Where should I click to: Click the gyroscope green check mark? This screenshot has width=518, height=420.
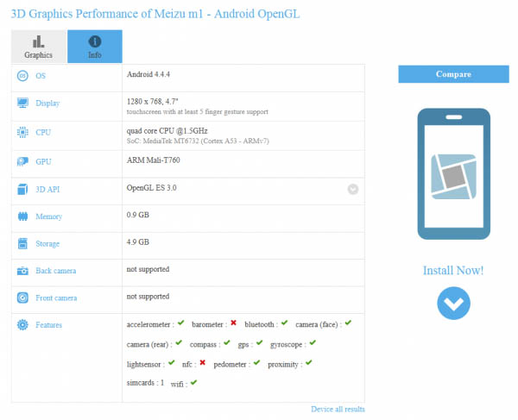tap(313, 342)
